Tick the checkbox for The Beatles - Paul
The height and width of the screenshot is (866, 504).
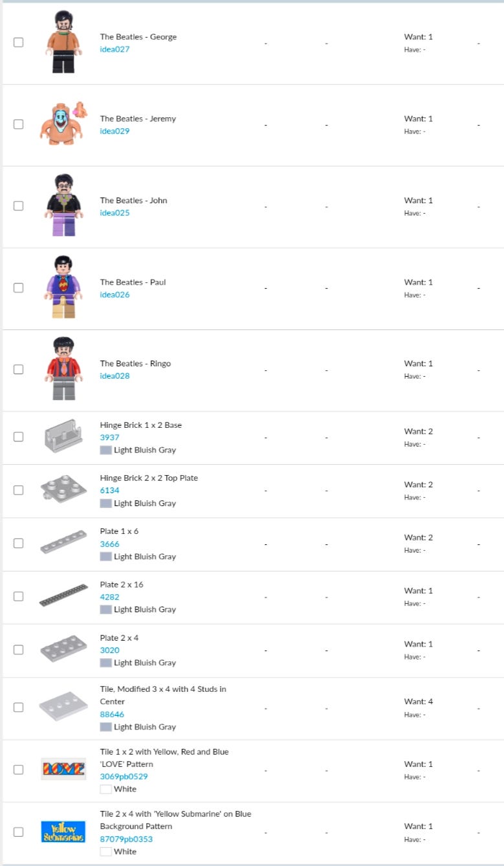[x=18, y=287]
